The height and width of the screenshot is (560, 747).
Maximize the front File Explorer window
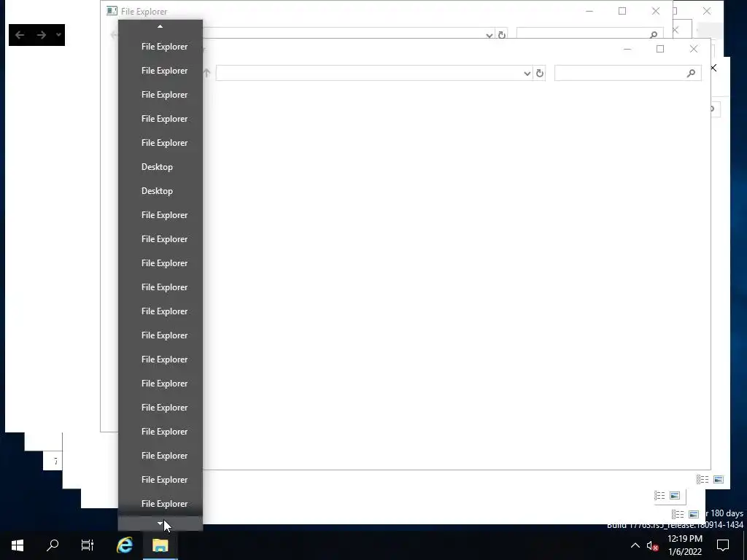pyautogui.click(x=659, y=49)
